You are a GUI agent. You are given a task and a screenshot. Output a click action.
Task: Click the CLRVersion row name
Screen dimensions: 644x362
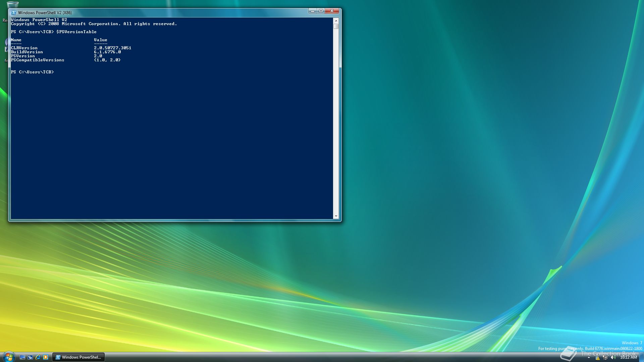pyautogui.click(x=24, y=48)
